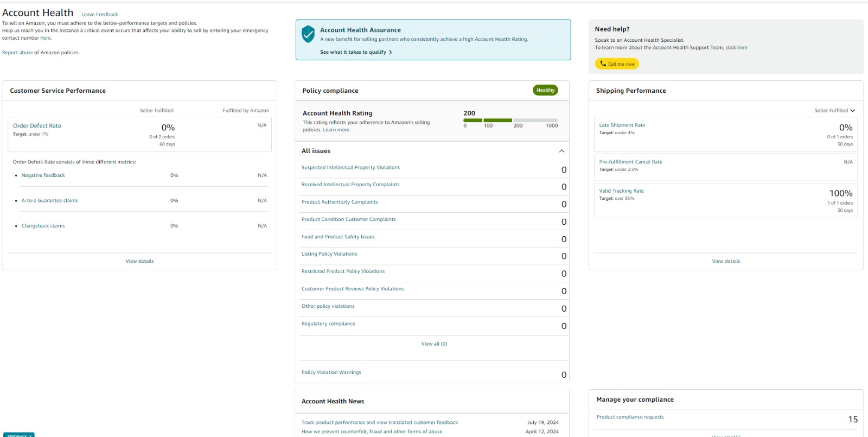Click the Feedback tab at bottom left
This screenshot has height=437, width=868.
[x=20, y=435]
